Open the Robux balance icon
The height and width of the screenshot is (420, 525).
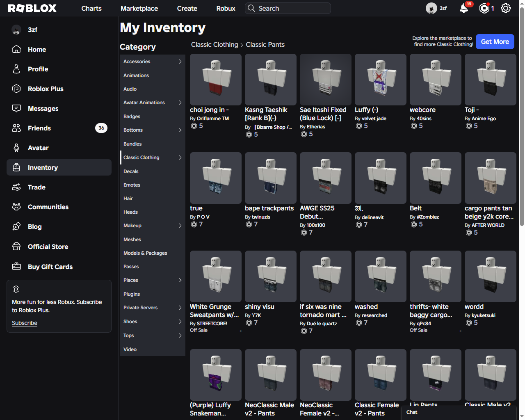click(x=484, y=8)
